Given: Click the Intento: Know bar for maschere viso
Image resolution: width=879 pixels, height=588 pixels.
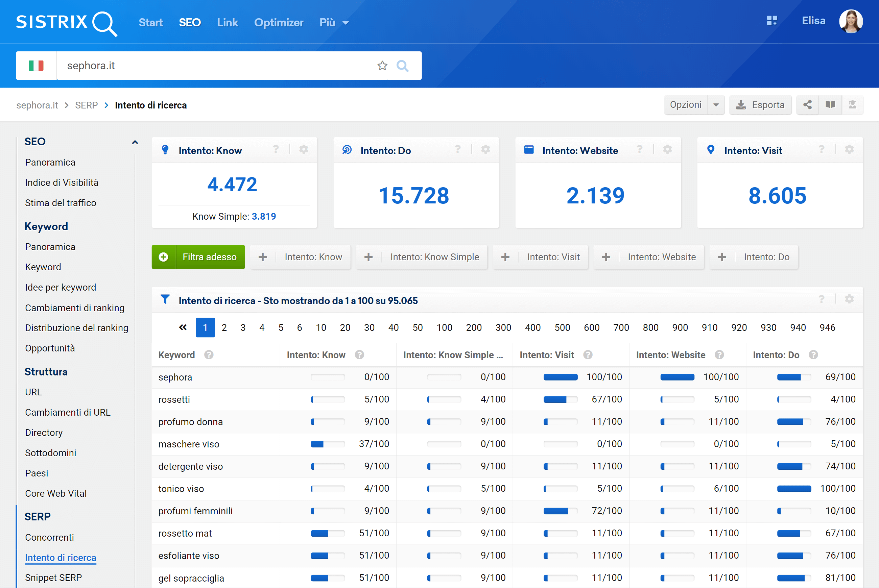Looking at the screenshot, I should (328, 444).
